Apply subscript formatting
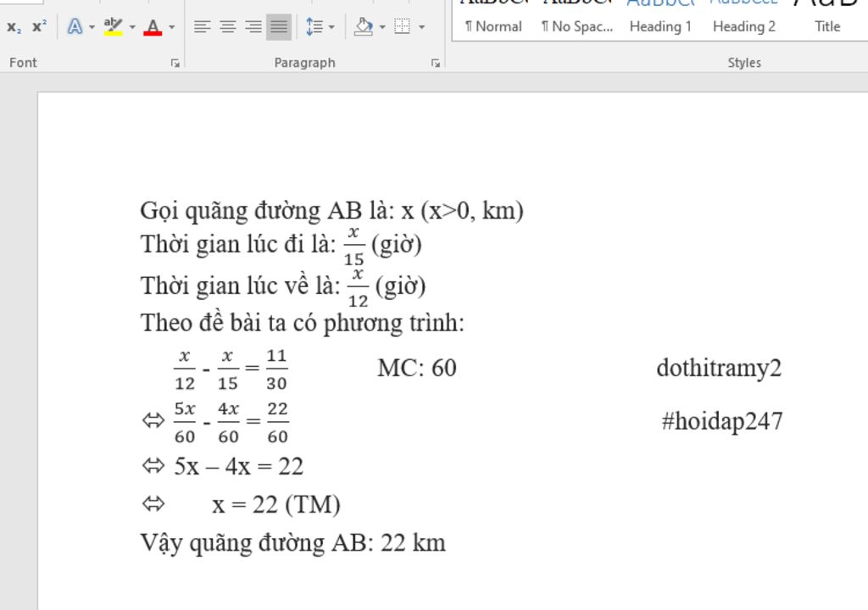The height and width of the screenshot is (610, 868). [x=14, y=26]
